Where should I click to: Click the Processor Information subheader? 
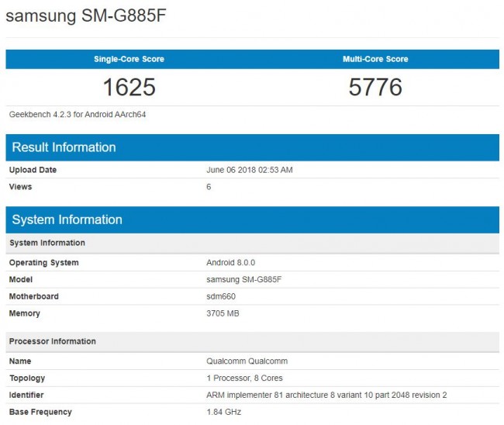(x=53, y=341)
